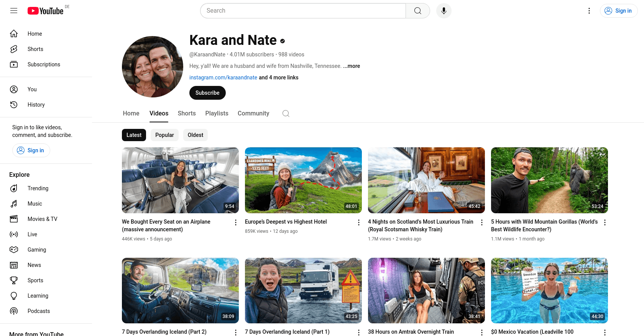Viewport: 644px width, 336px height.
Task: Go to Trending in Explore
Action: (x=38, y=188)
